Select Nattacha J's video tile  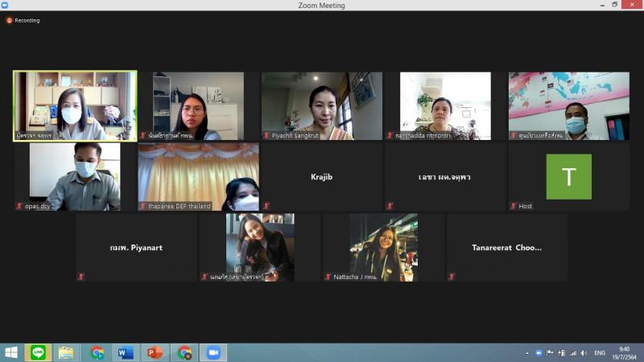[384, 247]
